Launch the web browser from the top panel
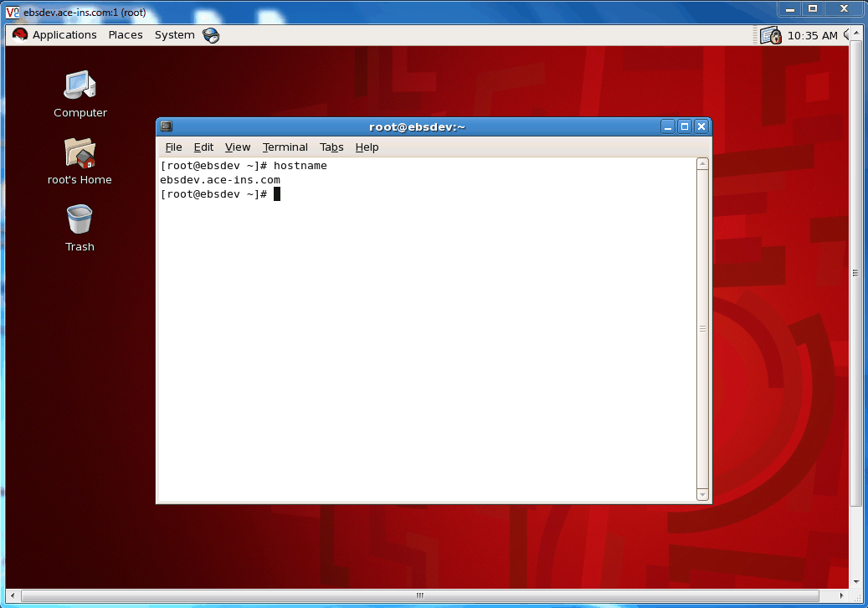 [211, 35]
